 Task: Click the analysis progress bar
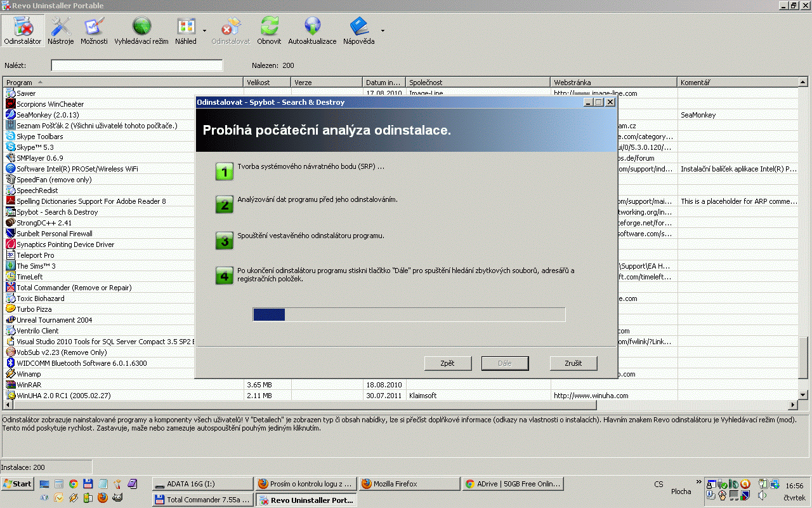[409, 314]
